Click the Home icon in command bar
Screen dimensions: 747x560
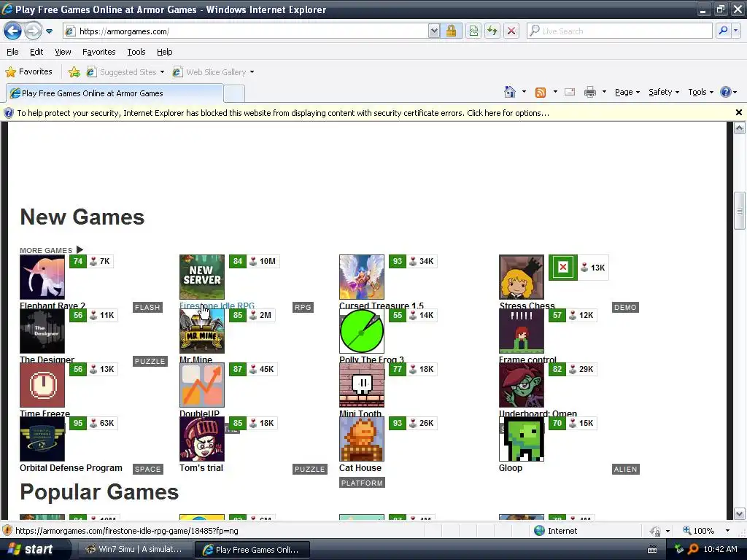click(x=510, y=92)
